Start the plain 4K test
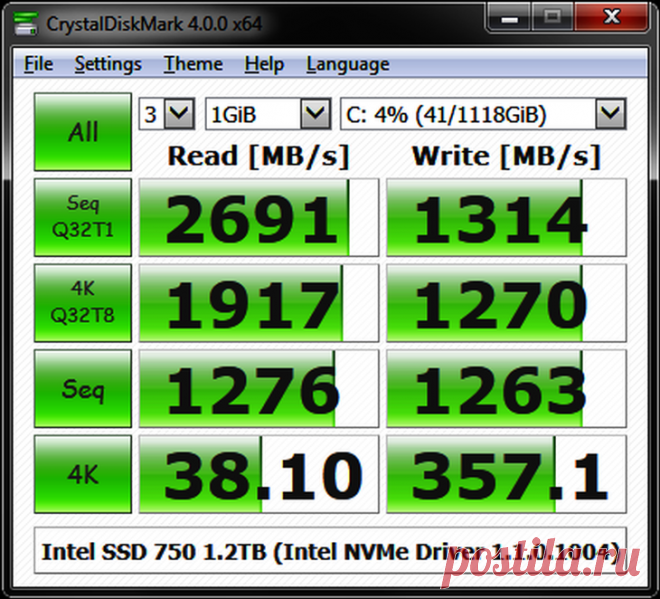This screenshot has width=660, height=599. 83,474
